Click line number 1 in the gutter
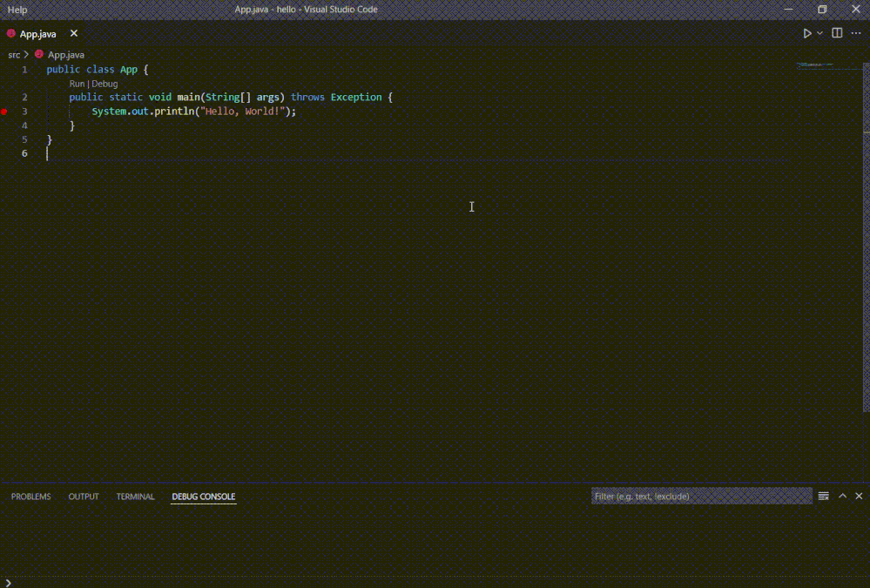 24,70
